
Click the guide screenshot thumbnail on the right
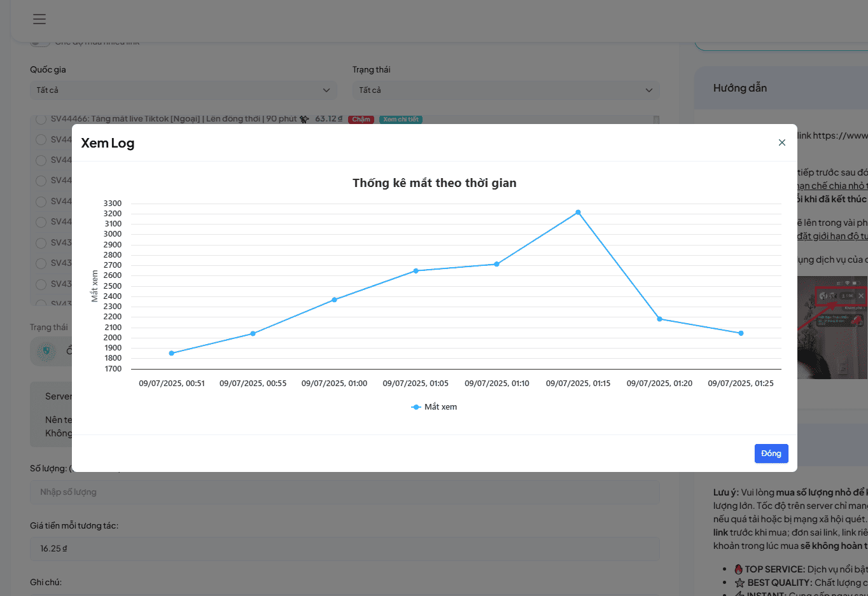[x=832, y=328]
